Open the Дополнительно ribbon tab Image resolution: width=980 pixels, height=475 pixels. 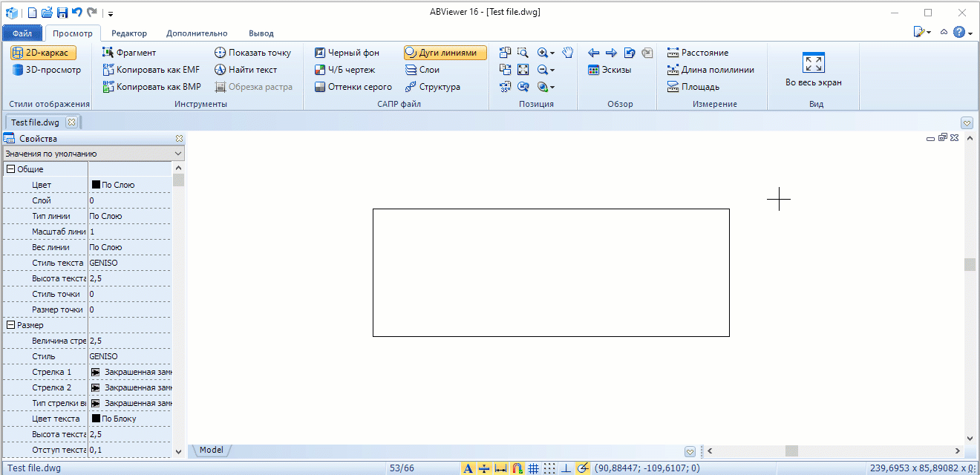click(197, 33)
